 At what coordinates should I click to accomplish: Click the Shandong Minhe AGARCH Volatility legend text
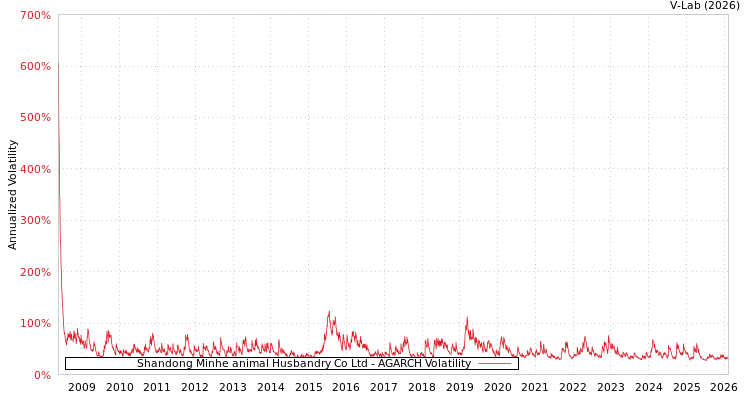click(x=304, y=364)
